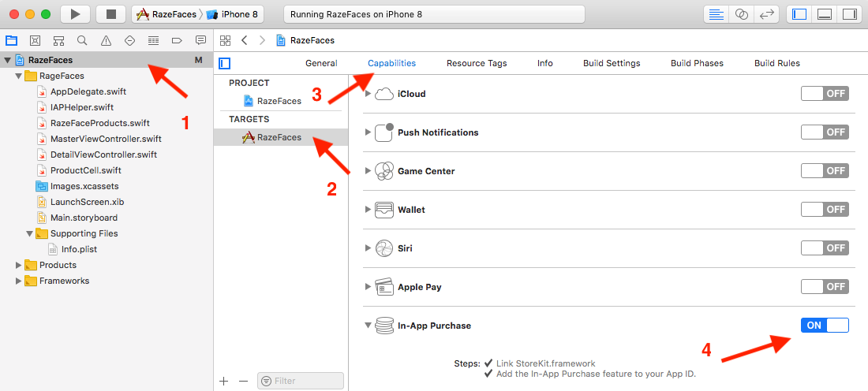
Task: Open the Report navigator speech bubble icon
Action: [x=201, y=40]
